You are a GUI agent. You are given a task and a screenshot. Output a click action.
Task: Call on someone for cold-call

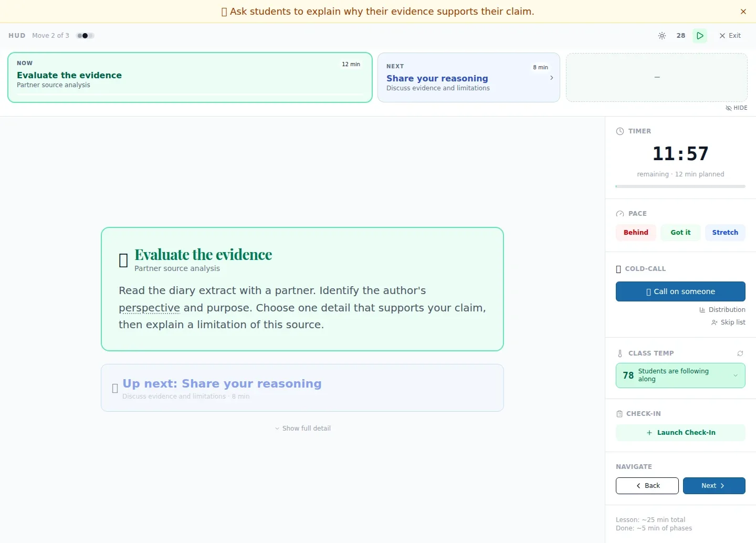click(x=680, y=291)
